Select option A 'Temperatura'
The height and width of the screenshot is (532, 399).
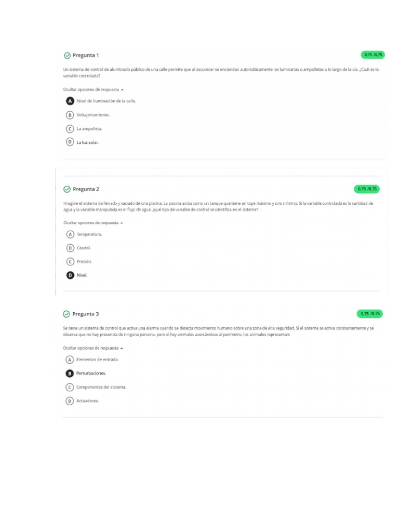pyautogui.click(x=70, y=234)
